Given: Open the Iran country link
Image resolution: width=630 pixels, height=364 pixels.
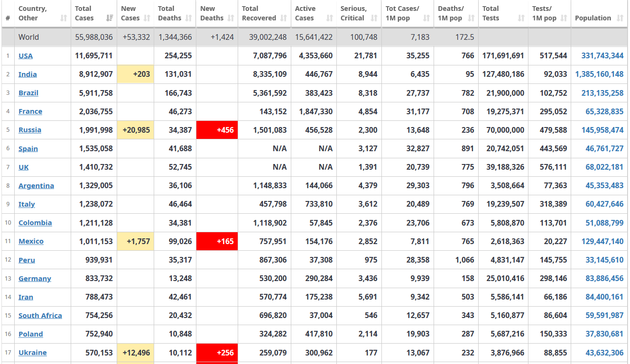Looking at the screenshot, I should (26, 297).
